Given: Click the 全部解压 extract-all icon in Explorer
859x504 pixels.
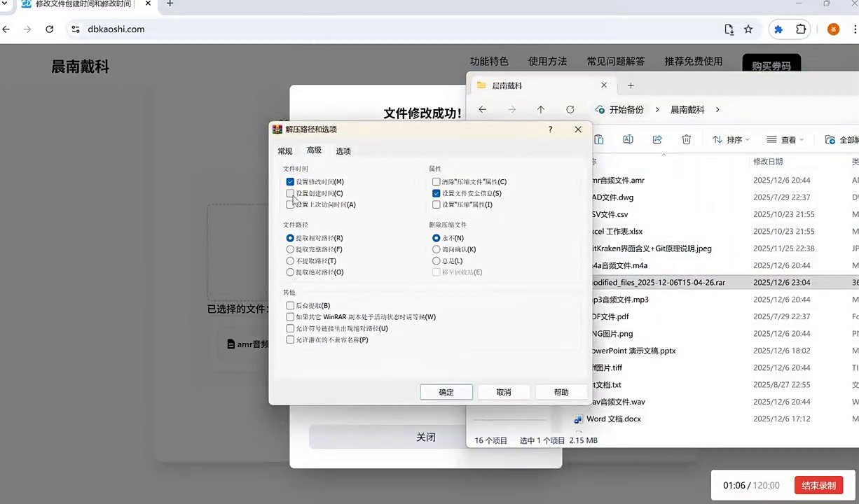Looking at the screenshot, I should (830, 140).
